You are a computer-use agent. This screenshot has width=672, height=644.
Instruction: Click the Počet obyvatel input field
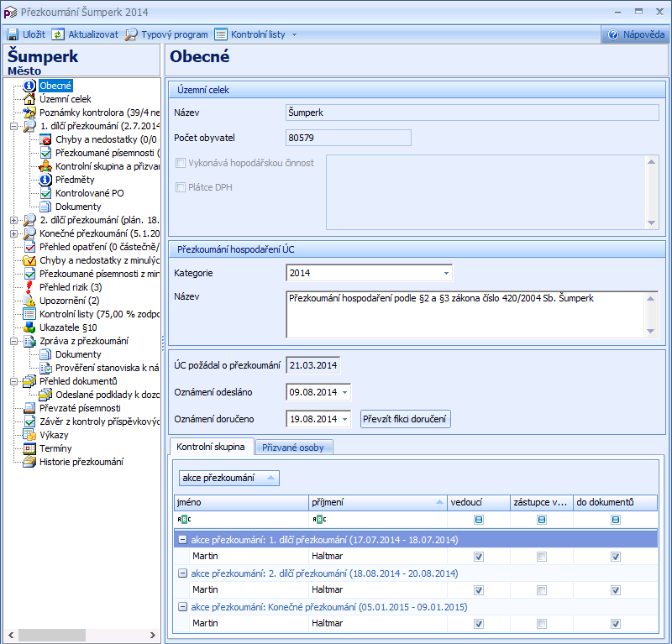349,138
